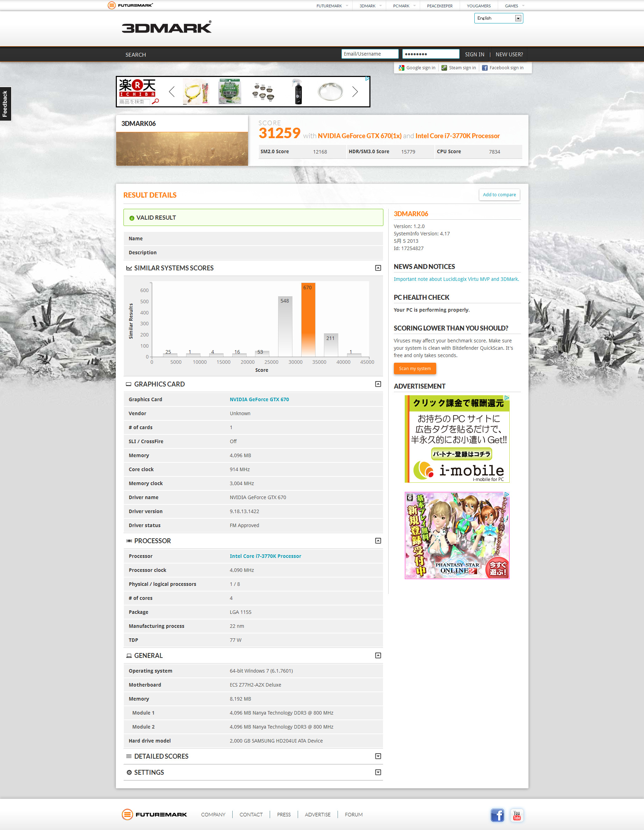Click the GTX 670(1x) link in score header
The image size is (644, 830).
pyautogui.click(x=360, y=136)
